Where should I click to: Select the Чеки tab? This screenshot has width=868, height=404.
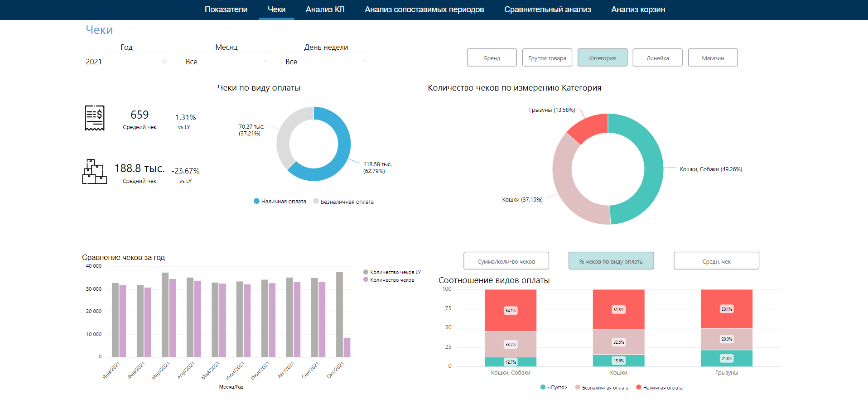point(276,10)
